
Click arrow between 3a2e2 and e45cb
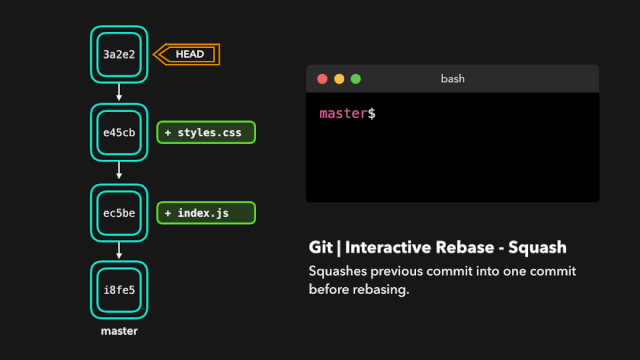coord(119,92)
